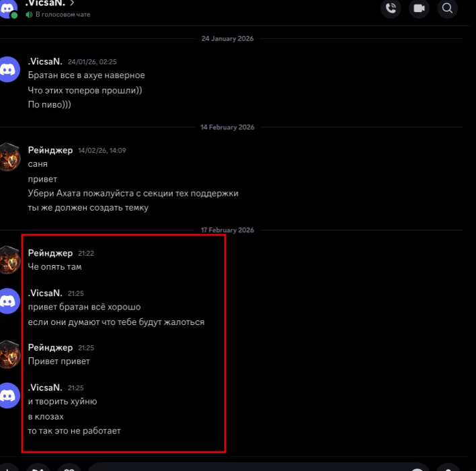Click the '17 February 2026' date divider
This screenshot has height=471, width=476.
click(x=227, y=230)
